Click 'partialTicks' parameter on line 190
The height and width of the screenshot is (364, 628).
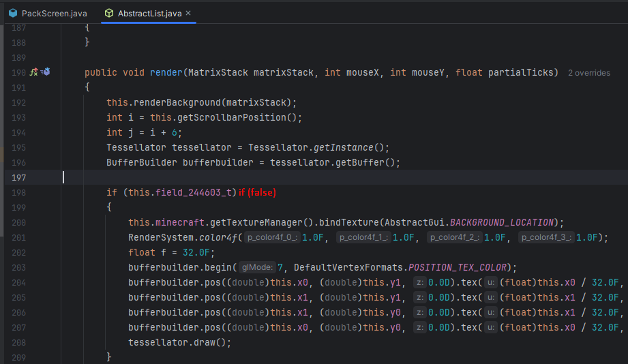coord(520,72)
